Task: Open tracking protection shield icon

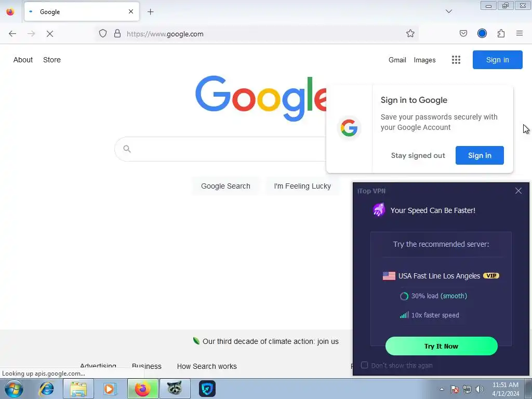Action: click(103, 34)
